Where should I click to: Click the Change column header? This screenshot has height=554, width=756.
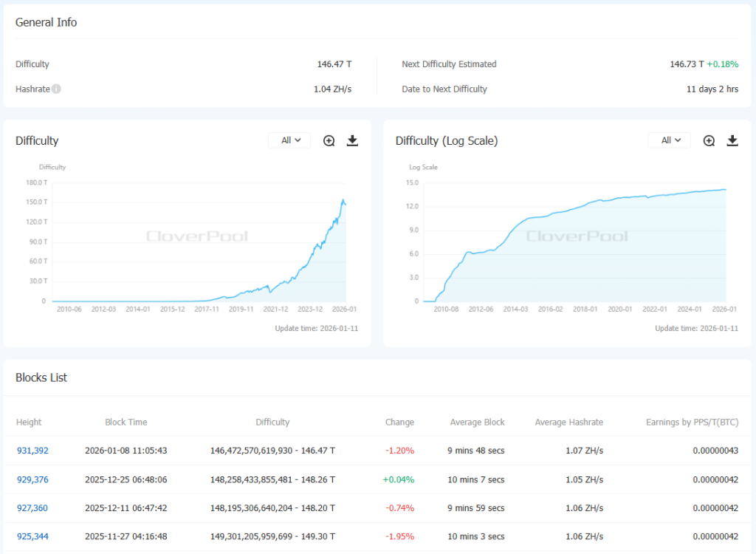[399, 423]
